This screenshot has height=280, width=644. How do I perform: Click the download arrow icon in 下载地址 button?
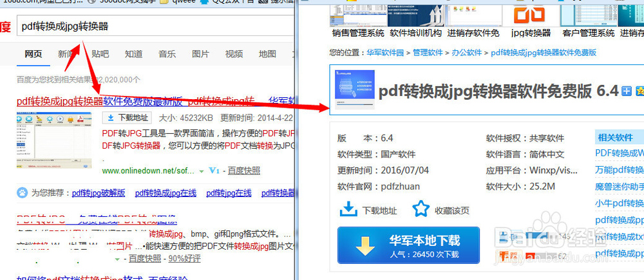pyautogui.click(x=111, y=118)
